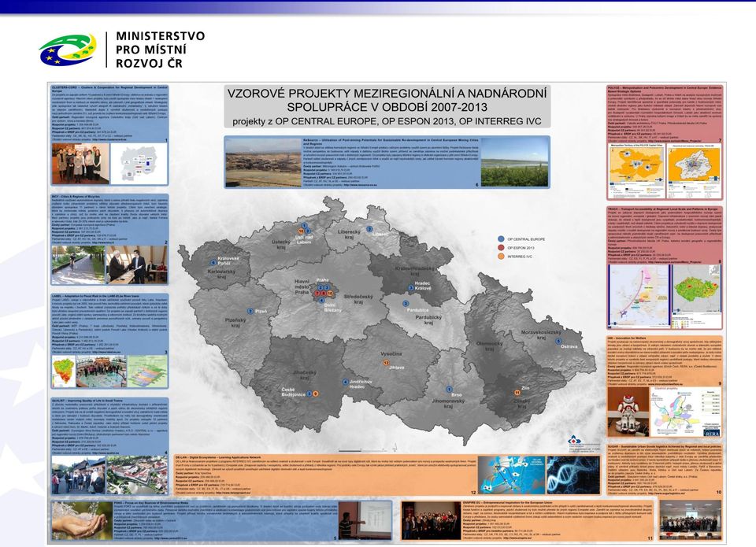This screenshot has height=547, width=756.
Task: Click the 'Hlavní město Praha' label
Action: [302, 286]
